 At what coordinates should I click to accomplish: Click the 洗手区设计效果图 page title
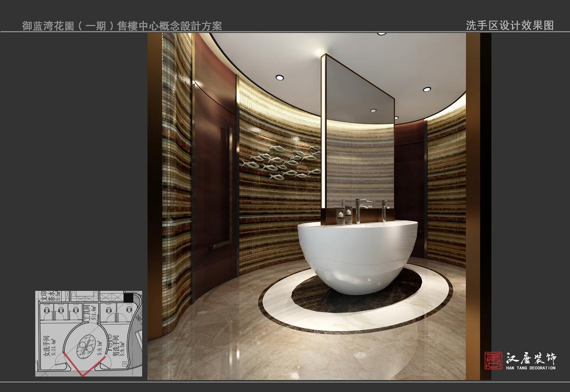[x=510, y=26]
